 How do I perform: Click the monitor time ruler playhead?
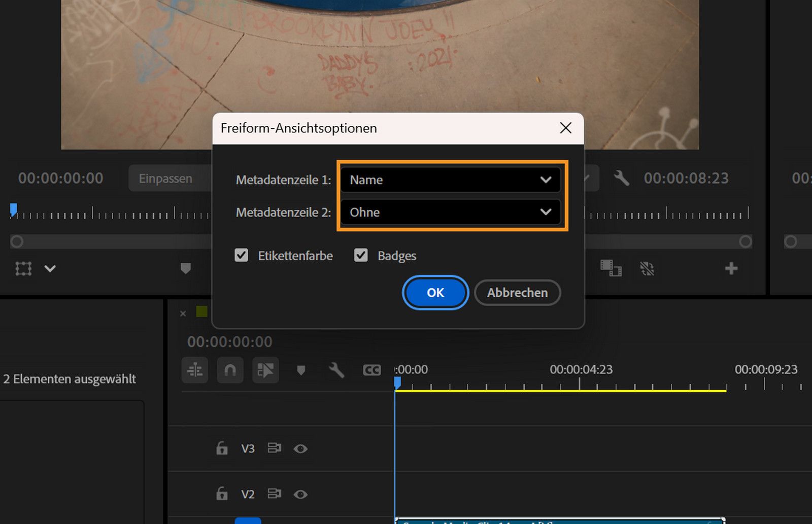pyautogui.click(x=14, y=209)
